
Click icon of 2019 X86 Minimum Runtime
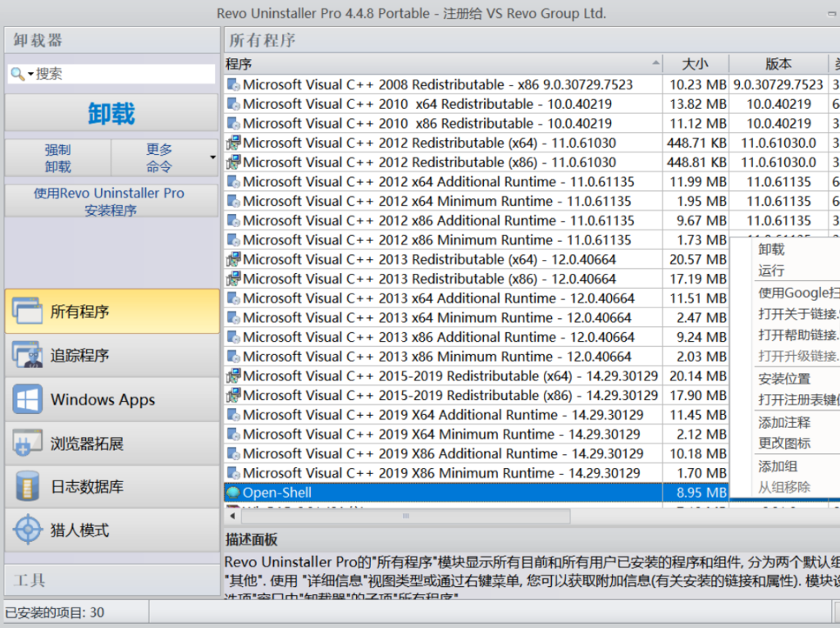coord(233,473)
